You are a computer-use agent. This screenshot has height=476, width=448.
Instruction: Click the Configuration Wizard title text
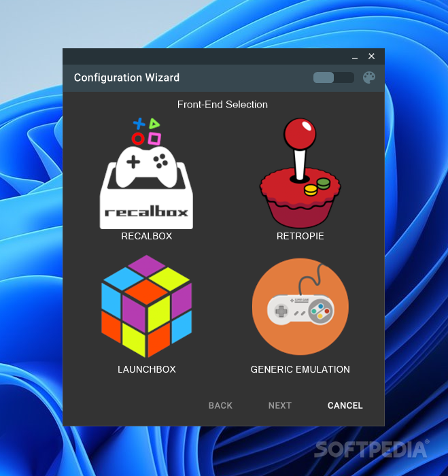pyautogui.click(x=126, y=78)
